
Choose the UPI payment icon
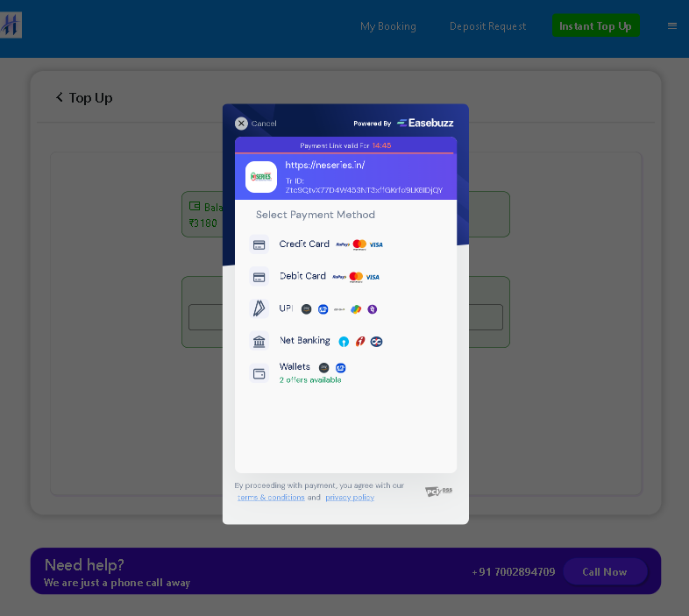tap(259, 308)
